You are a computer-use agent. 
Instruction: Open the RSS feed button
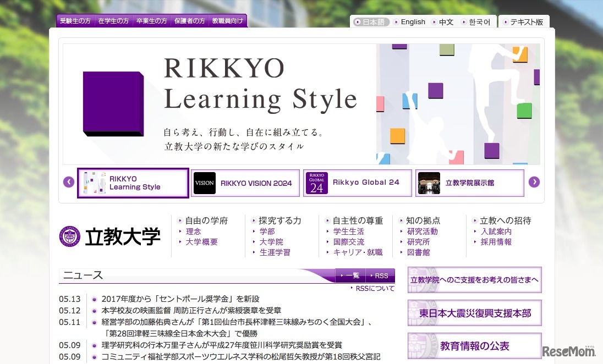click(x=380, y=275)
